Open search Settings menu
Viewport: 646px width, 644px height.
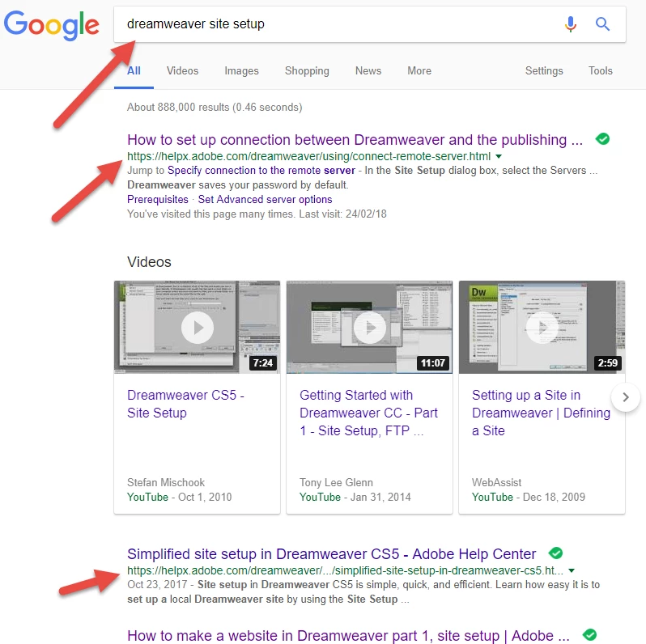[544, 71]
